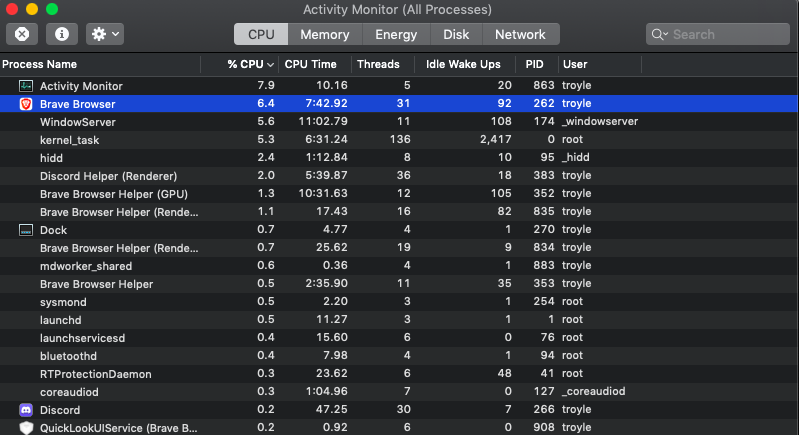
Task: Open the gear action dropdown menu
Action: pyautogui.click(x=105, y=34)
